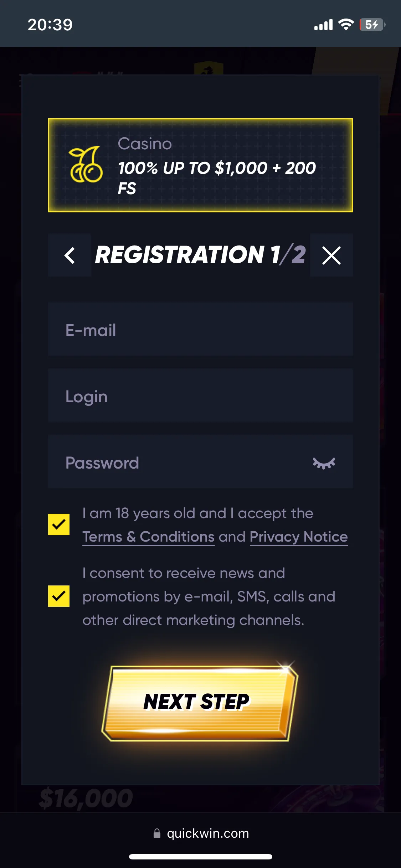This screenshot has height=868, width=401.
Task: Close the registration dialog with X
Action: click(331, 255)
